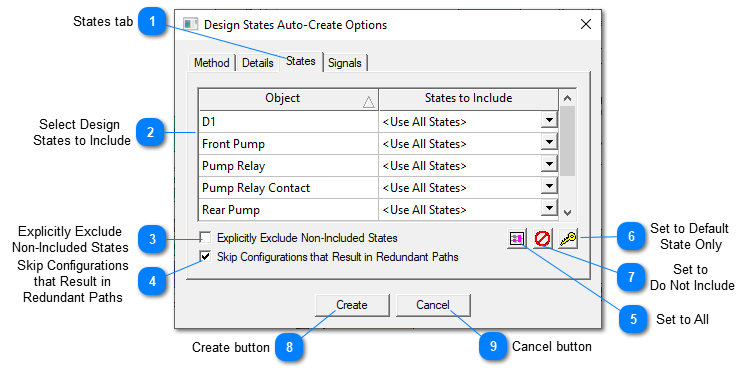
Task: Click the table scrollbar up arrow
Action: [568, 98]
